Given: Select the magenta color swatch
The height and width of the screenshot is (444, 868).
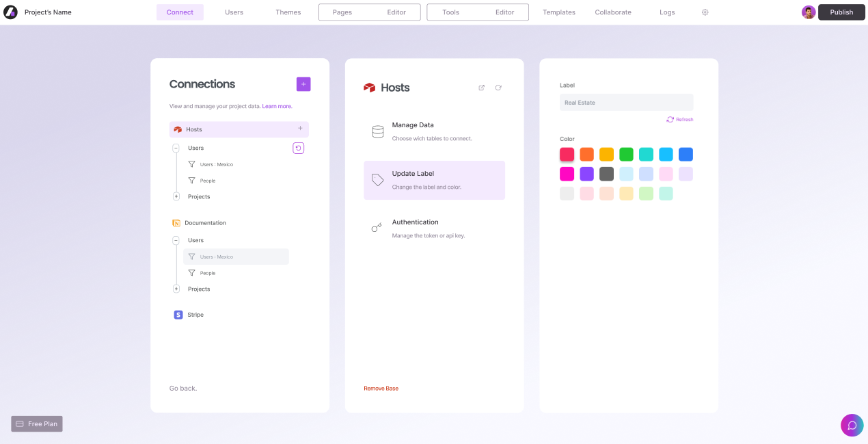Looking at the screenshot, I should pos(567,174).
